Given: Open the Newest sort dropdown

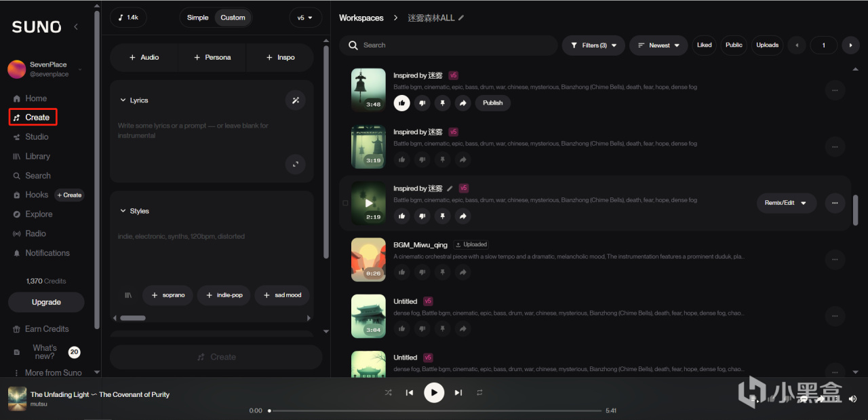Looking at the screenshot, I should tap(658, 45).
